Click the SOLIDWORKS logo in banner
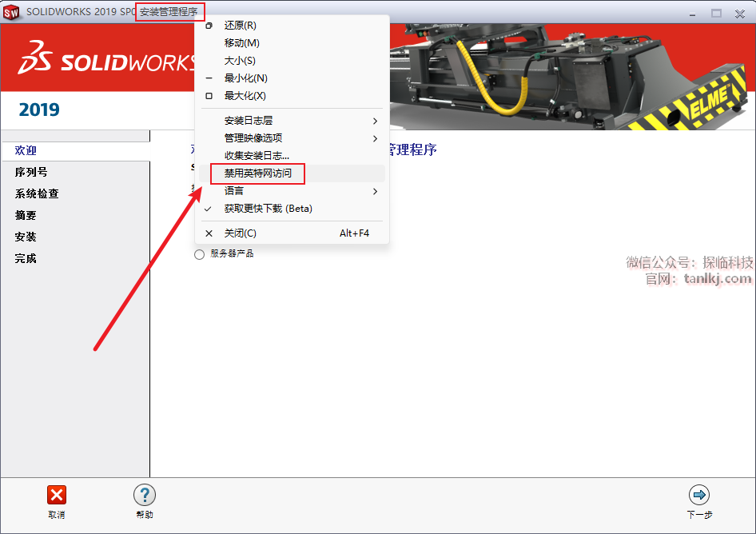The width and height of the screenshot is (756, 534). (x=106, y=58)
